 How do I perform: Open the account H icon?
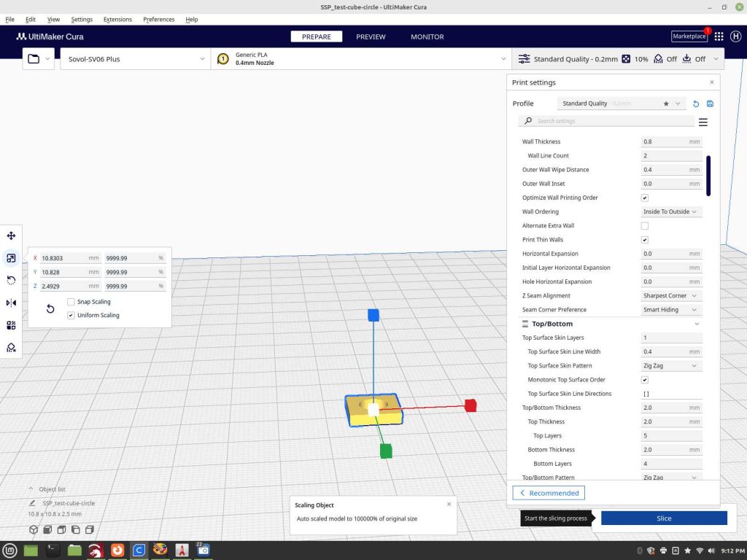[735, 36]
